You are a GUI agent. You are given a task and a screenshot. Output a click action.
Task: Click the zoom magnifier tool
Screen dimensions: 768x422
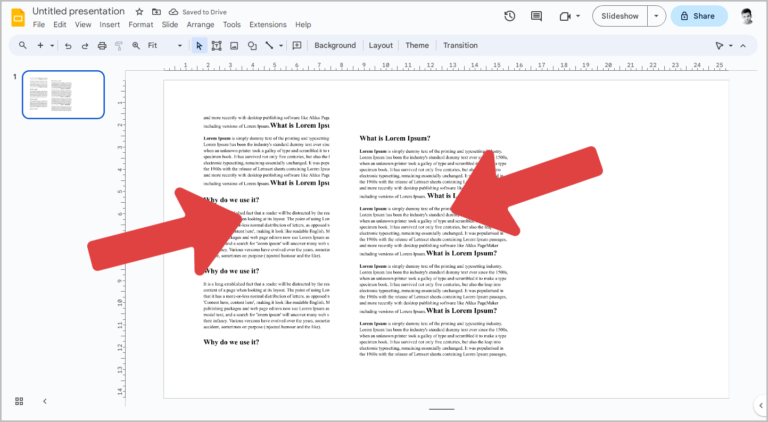pos(136,46)
